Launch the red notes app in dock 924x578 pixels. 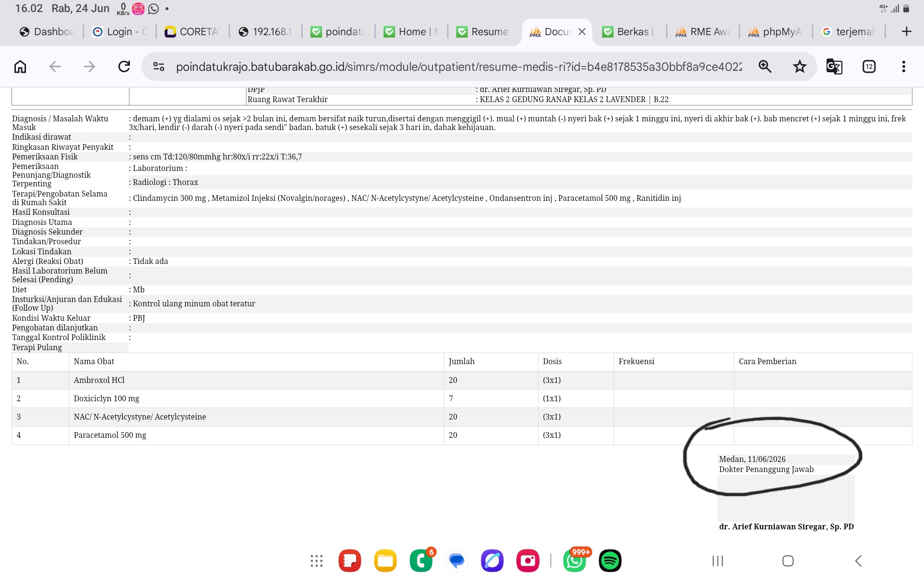tap(350, 561)
